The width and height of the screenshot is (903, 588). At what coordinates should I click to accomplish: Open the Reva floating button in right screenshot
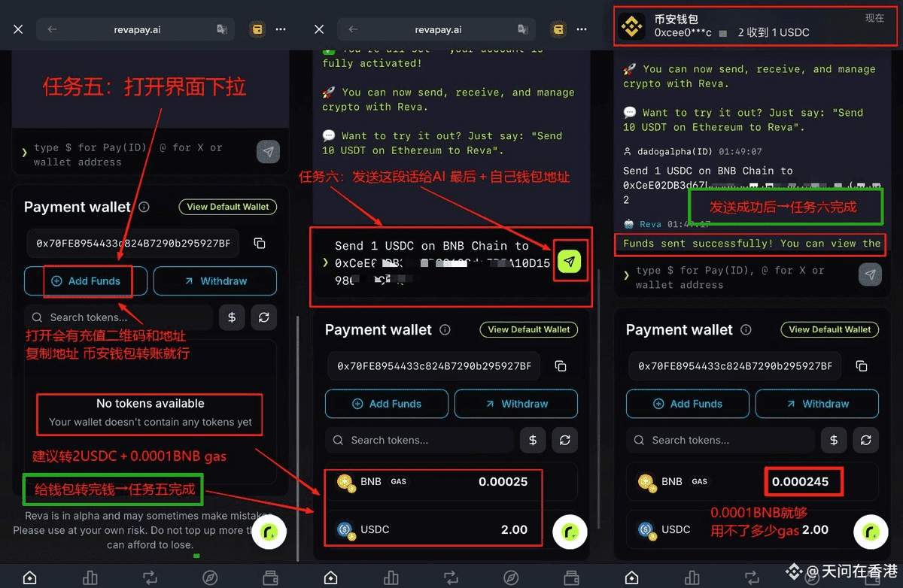pos(871,532)
